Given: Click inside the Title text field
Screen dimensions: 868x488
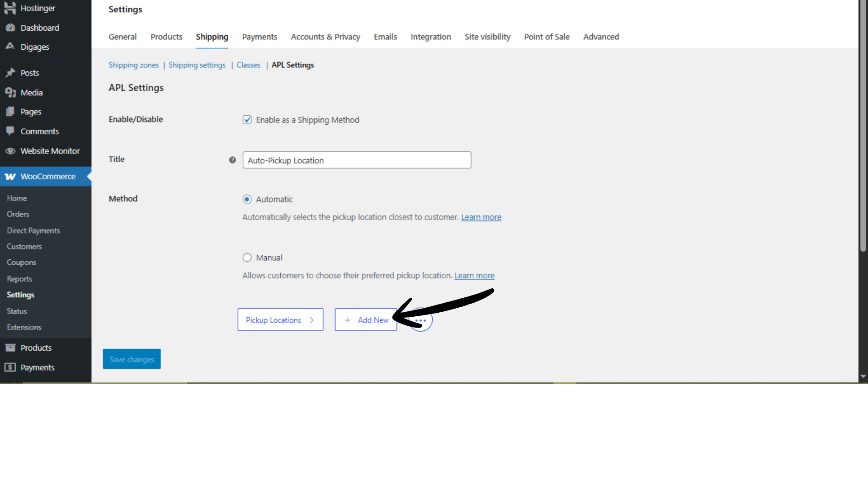Looking at the screenshot, I should pyautogui.click(x=357, y=160).
